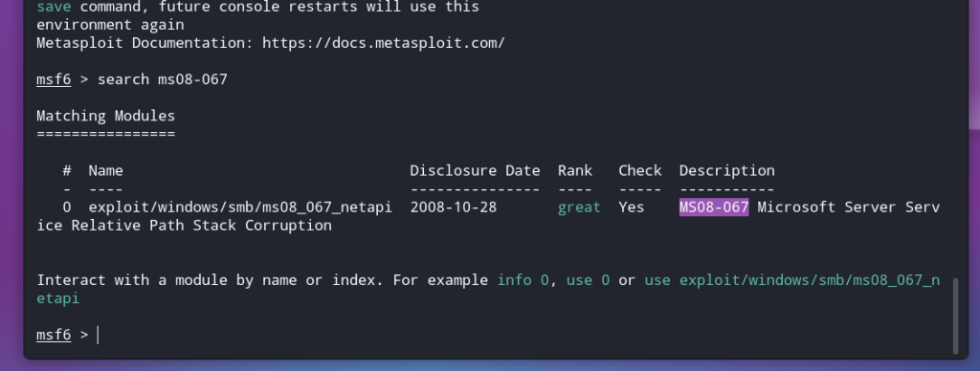Click the 'Disclosure Date' column header
Viewport: 980px width, 371px height.
pyautogui.click(x=475, y=171)
